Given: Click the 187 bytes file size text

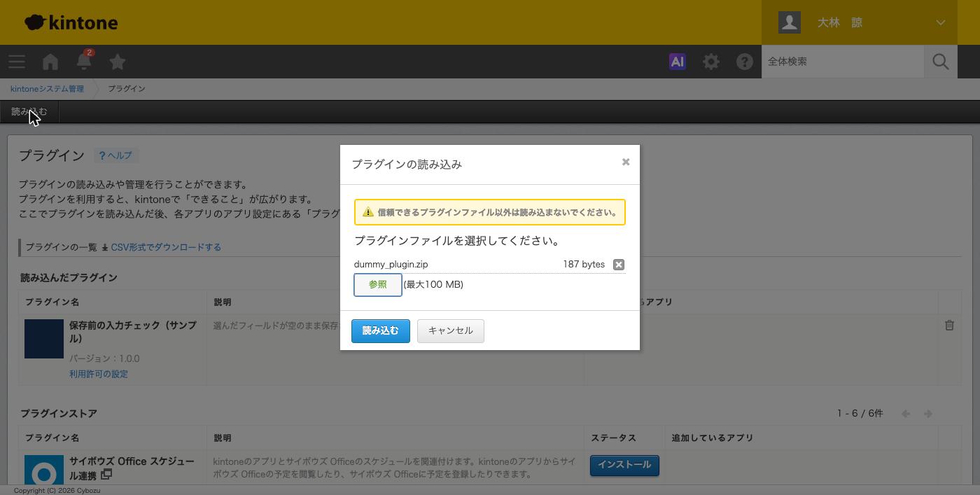Looking at the screenshot, I should (x=584, y=265).
